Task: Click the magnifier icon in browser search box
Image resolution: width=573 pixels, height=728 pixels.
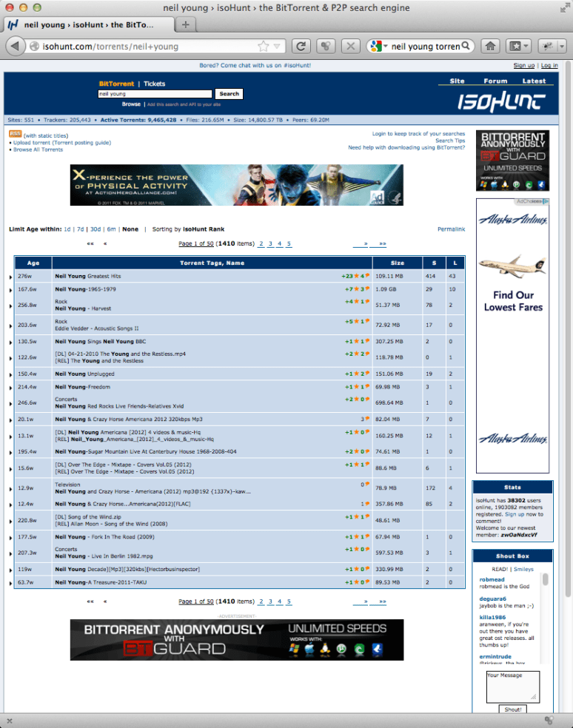Action: pos(466,46)
